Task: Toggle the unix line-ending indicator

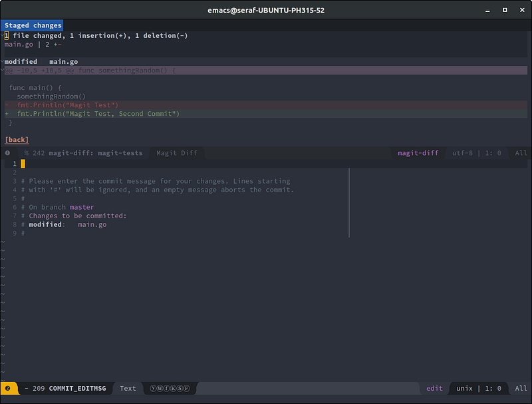Action: click(464, 388)
